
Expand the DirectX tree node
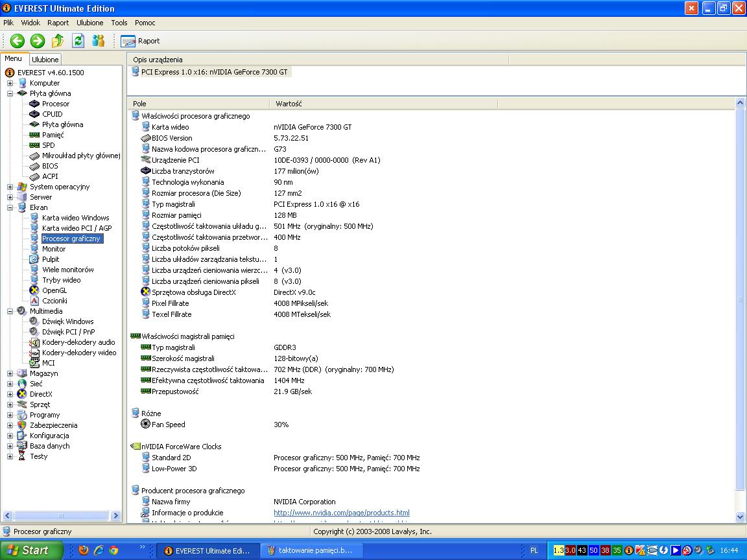click(x=10, y=394)
